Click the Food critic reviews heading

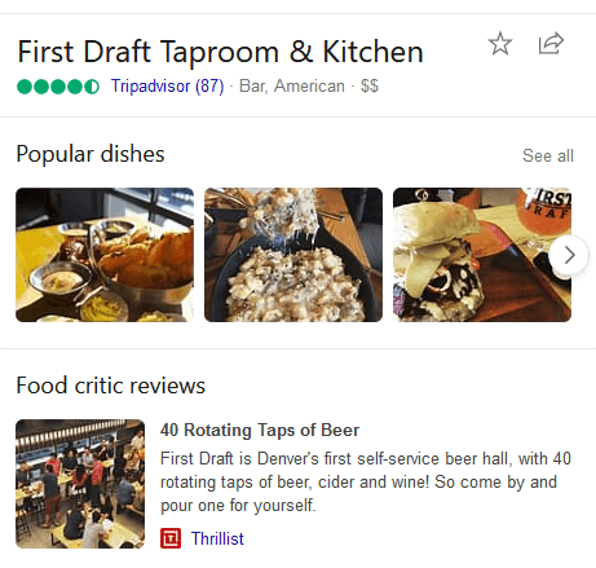point(111,386)
